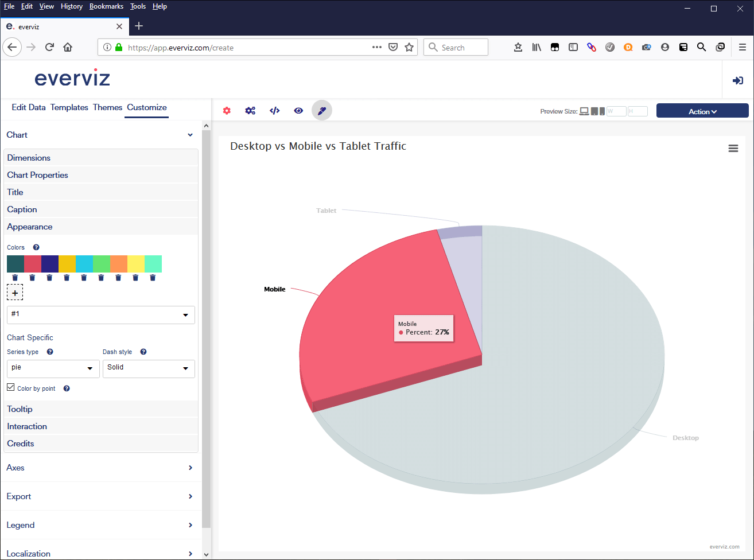
Task: Select the wizard wand customize icon
Action: point(321,110)
